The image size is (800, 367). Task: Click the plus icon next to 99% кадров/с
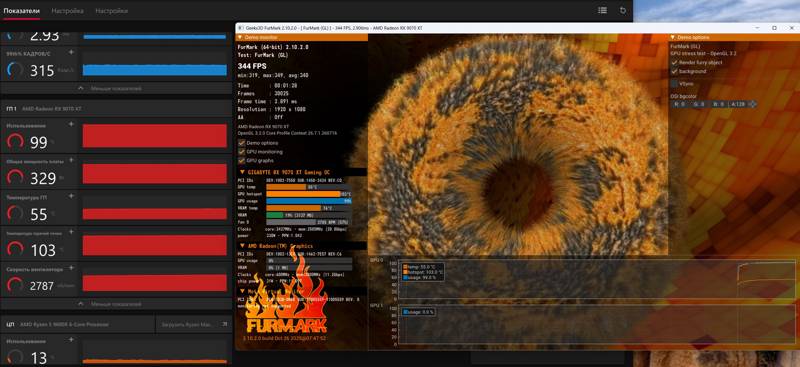[71, 53]
